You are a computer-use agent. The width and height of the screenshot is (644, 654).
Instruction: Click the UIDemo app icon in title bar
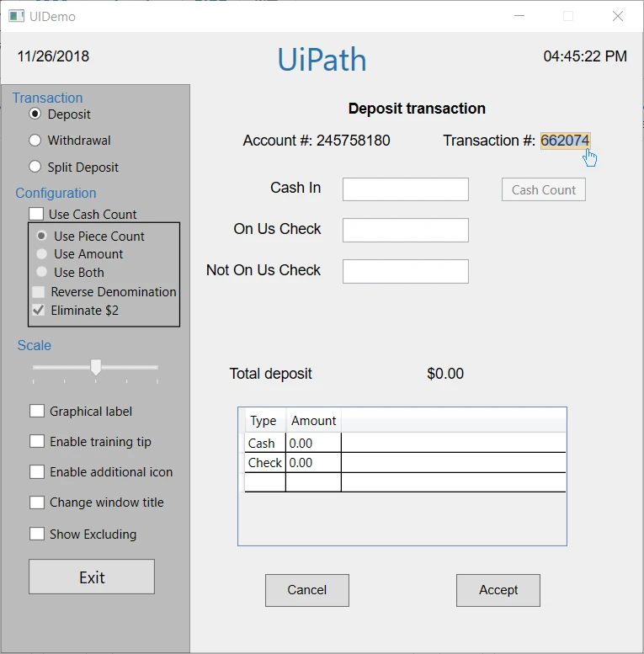click(16, 16)
